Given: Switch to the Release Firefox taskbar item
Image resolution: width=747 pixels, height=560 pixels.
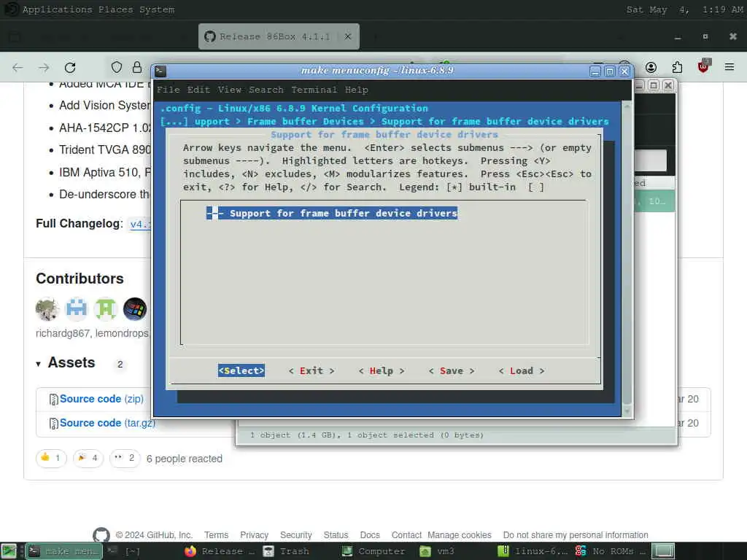Looking at the screenshot, I should pos(220,551).
